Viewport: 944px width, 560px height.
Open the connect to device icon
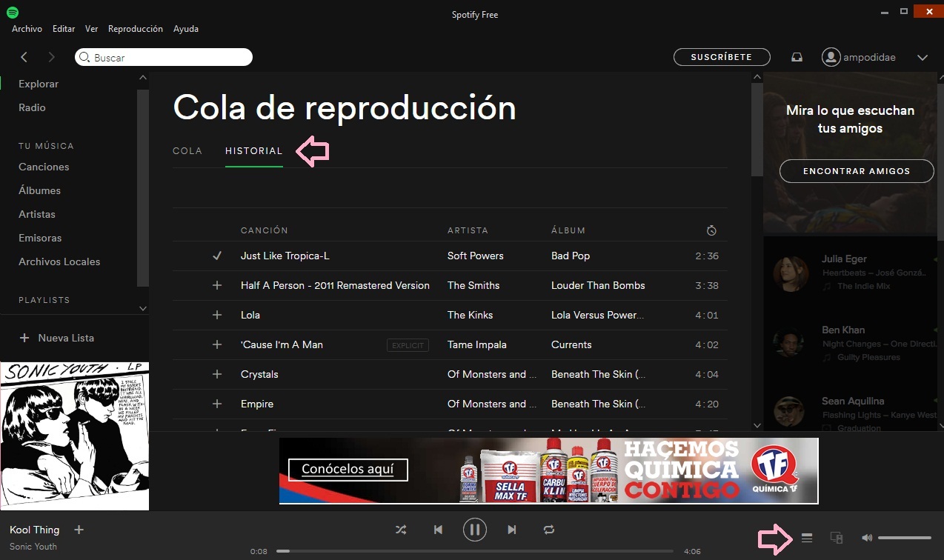[x=837, y=538]
